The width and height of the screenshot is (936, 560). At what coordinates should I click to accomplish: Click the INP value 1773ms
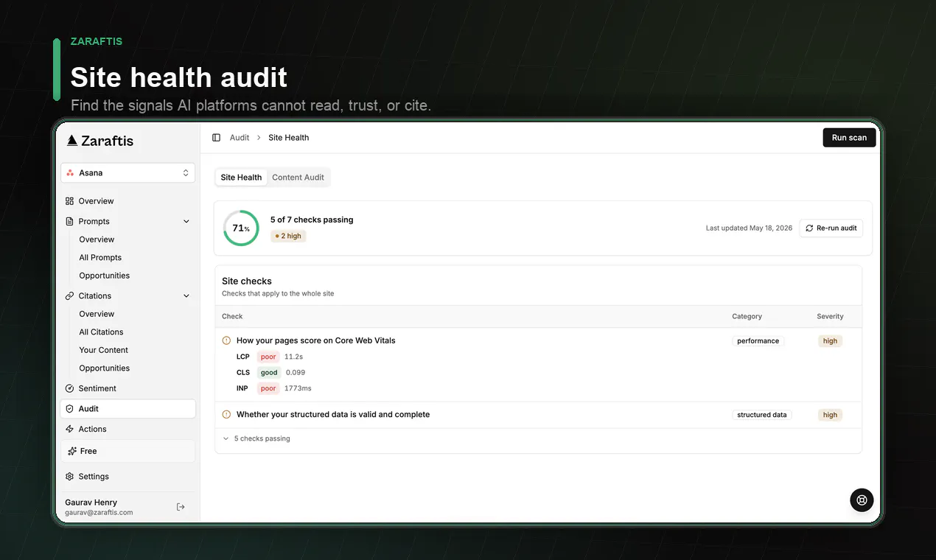[x=298, y=388]
